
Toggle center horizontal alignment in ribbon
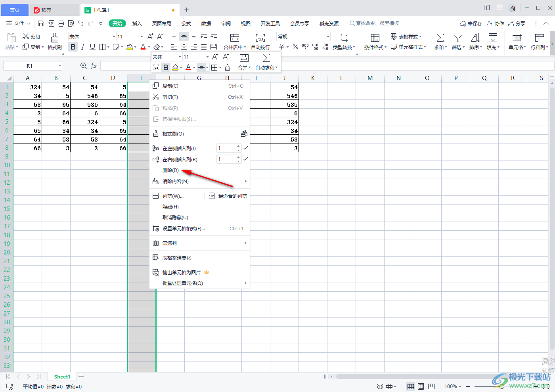(184, 47)
